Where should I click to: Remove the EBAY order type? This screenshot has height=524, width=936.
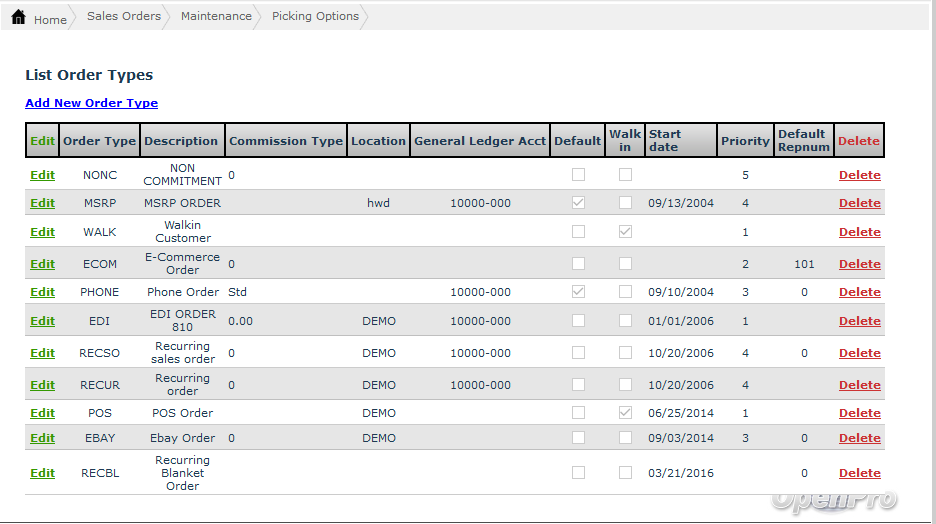coord(859,438)
